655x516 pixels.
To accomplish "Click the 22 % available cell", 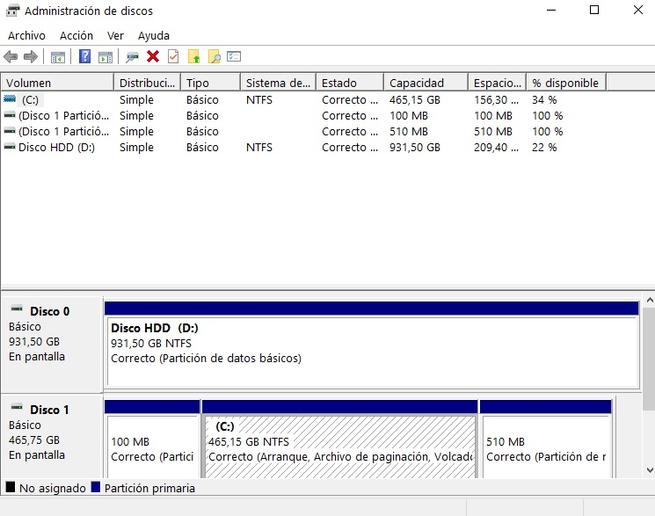I will pyautogui.click(x=544, y=147).
